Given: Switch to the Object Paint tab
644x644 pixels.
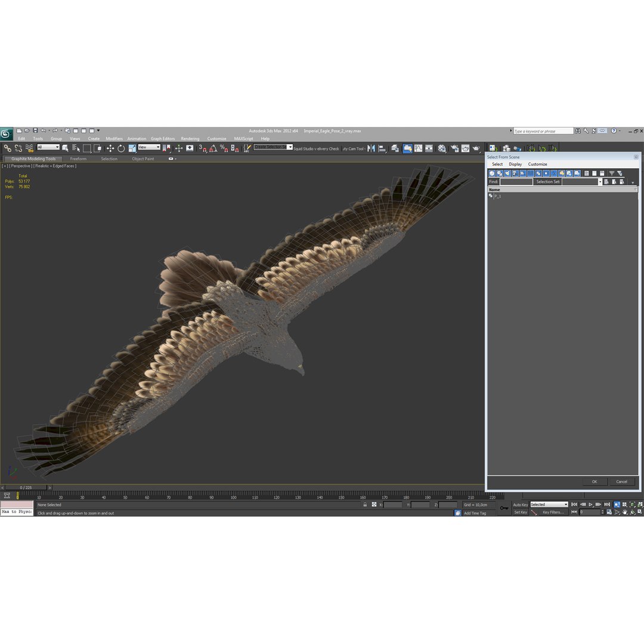Looking at the screenshot, I should pyautogui.click(x=143, y=159).
